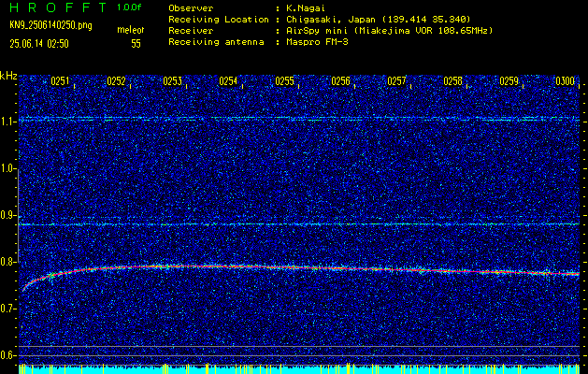This screenshot has width=588, height=374.
Task: Click the horizontal signal line near 1.1 kHz
Action: 299,119
